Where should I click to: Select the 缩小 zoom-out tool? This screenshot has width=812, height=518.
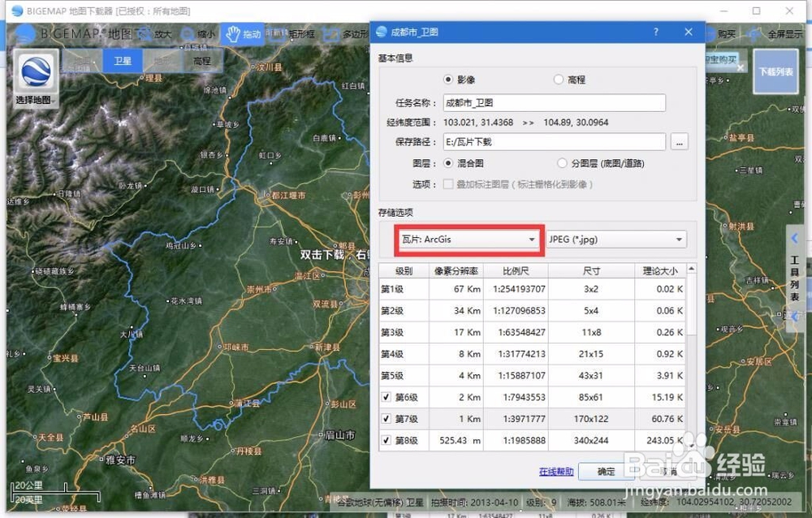(203, 34)
